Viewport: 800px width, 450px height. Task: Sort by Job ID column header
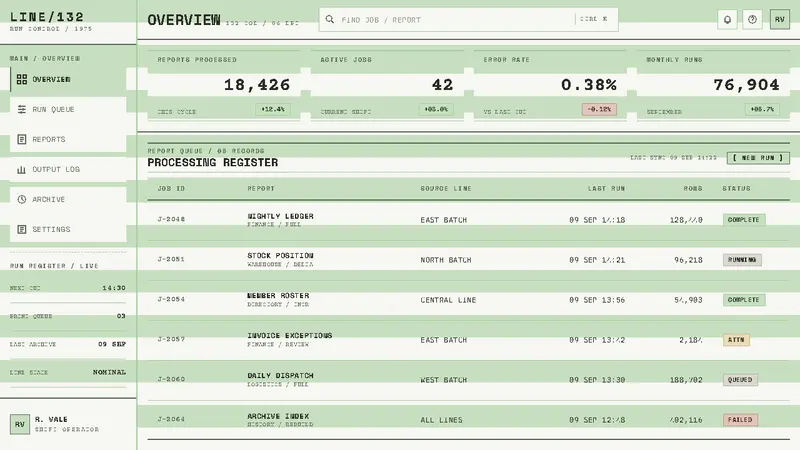pos(171,189)
